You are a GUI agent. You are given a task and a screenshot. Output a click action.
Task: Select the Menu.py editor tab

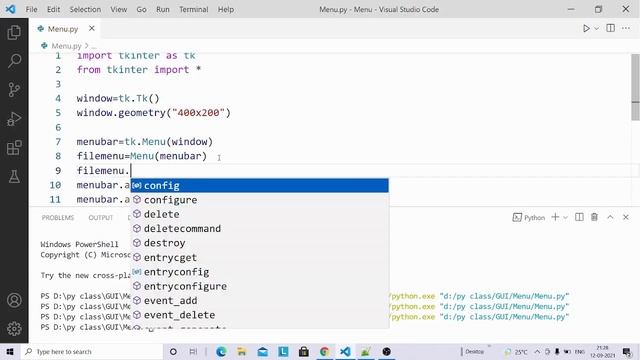pyautogui.click(x=63, y=29)
